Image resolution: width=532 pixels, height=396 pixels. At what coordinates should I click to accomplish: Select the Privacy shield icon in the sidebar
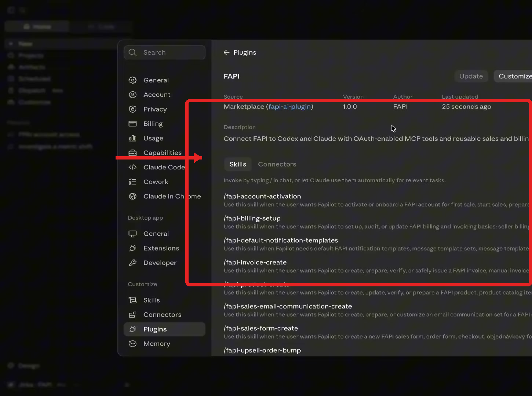coord(133,109)
